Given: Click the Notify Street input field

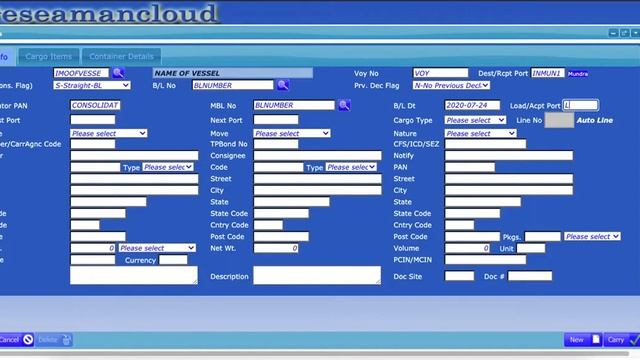Looking at the screenshot, I should coord(509,179).
